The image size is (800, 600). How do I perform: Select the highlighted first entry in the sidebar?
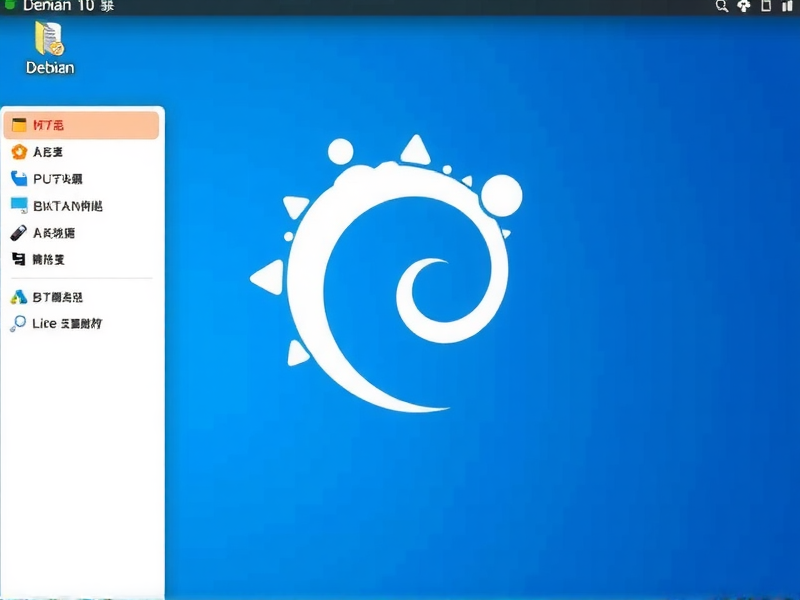pos(80,124)
